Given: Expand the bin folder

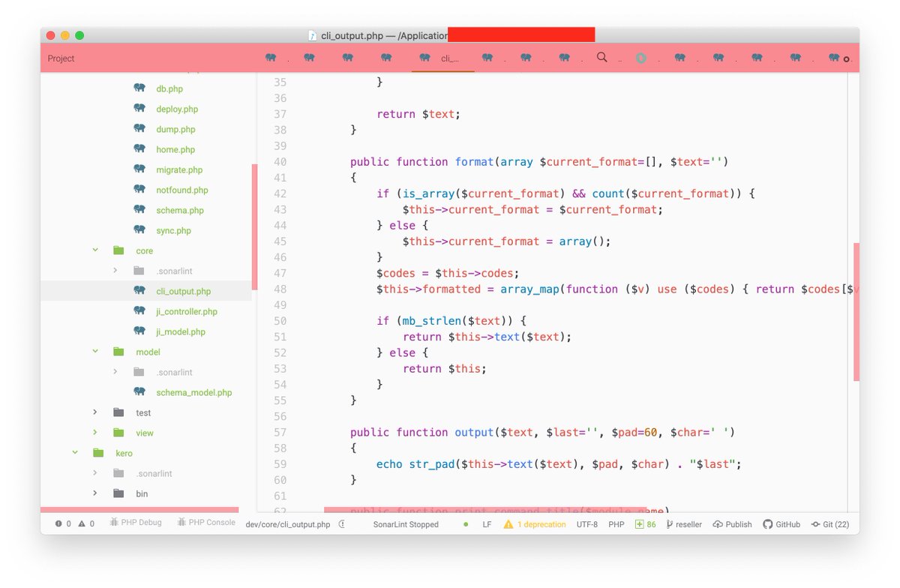Looking at the screenshot, I should click(x=95, y=493).
